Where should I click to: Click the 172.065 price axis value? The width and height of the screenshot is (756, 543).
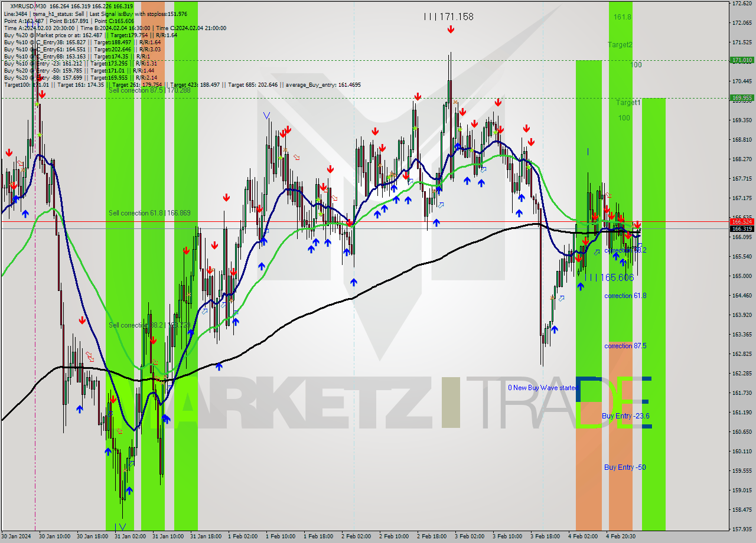click(x=742, y=23)
